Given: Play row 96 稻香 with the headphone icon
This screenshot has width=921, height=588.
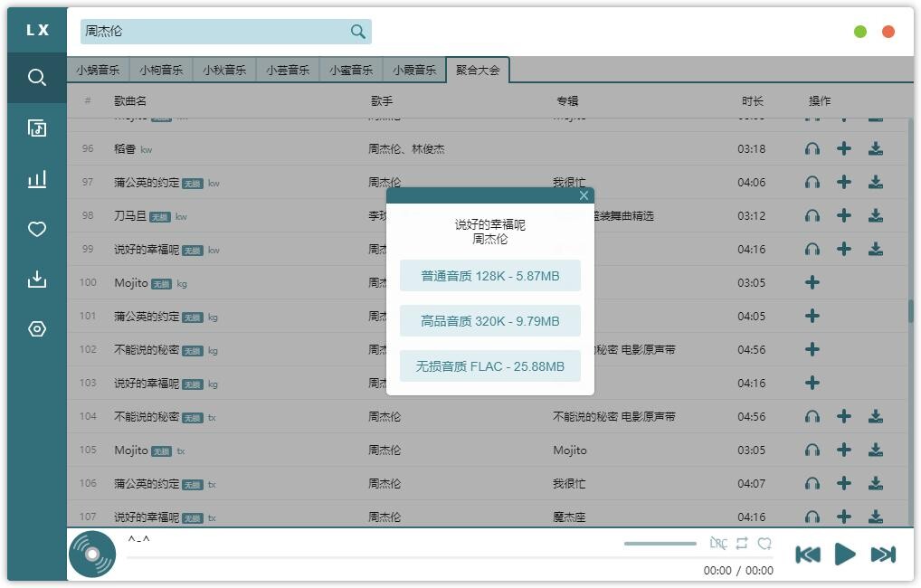Looking at the screenshot, I should pos(812,148).
